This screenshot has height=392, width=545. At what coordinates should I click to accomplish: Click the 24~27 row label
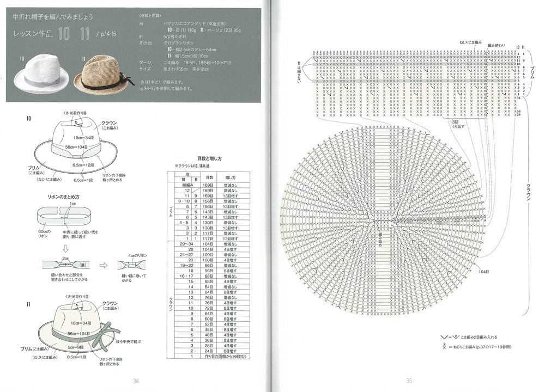pyautogui.click(x=186, y=255)
